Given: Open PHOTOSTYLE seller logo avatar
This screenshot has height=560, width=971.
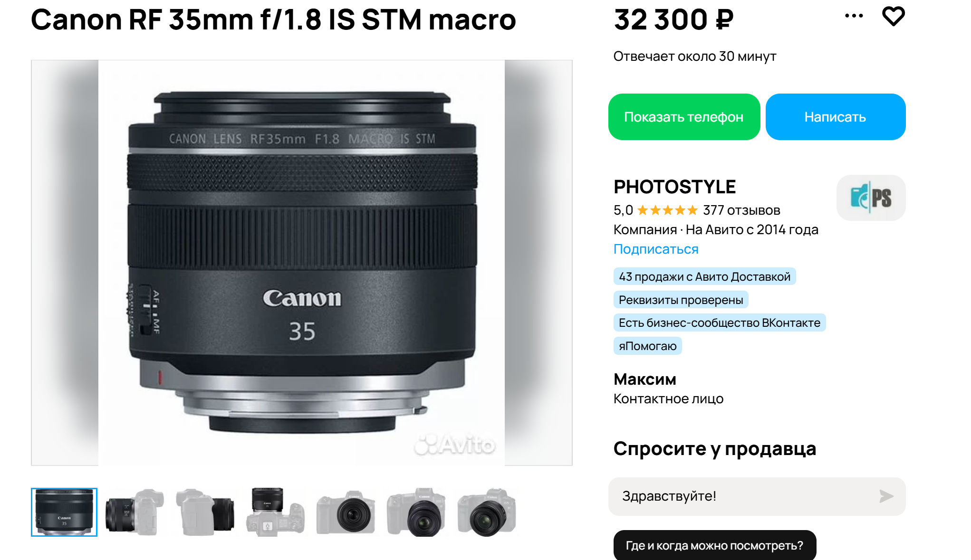Looking at the screenshot, I should [871, 198].
